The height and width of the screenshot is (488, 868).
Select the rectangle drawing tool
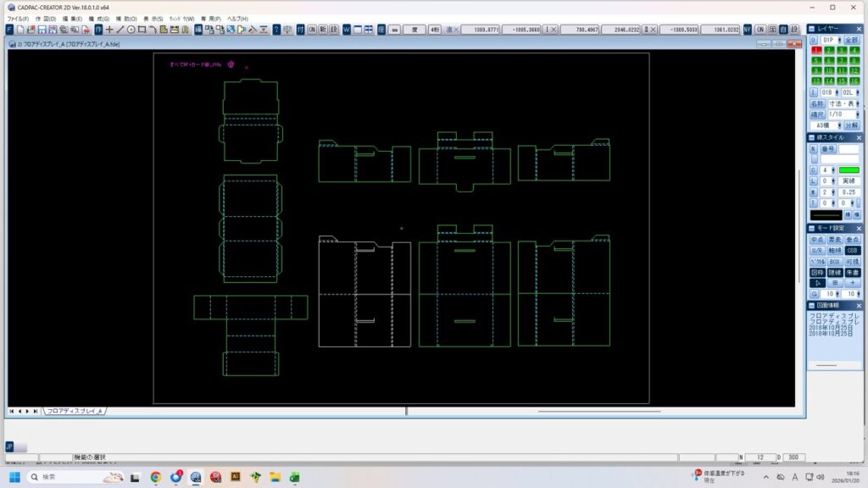coord(142,30)
